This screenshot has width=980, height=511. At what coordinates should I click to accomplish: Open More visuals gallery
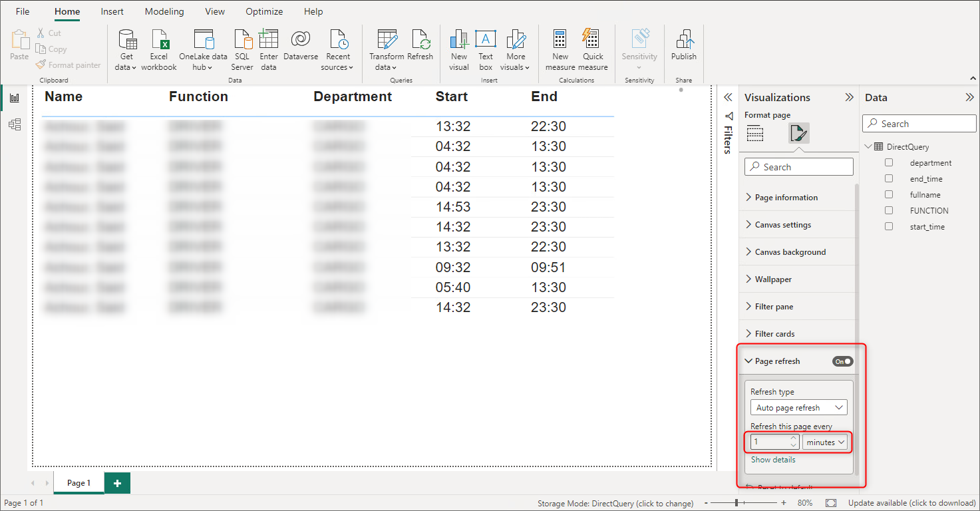coord(516,50)
